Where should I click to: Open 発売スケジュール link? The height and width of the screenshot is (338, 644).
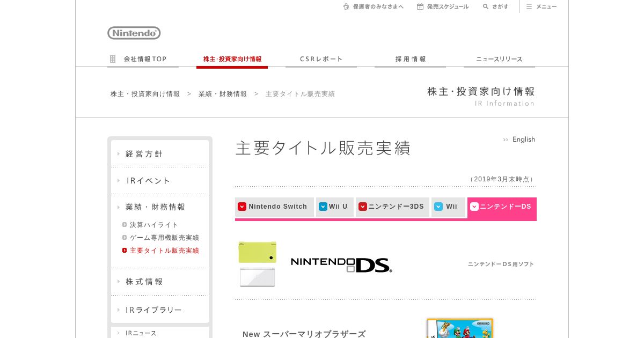(443, 6)
